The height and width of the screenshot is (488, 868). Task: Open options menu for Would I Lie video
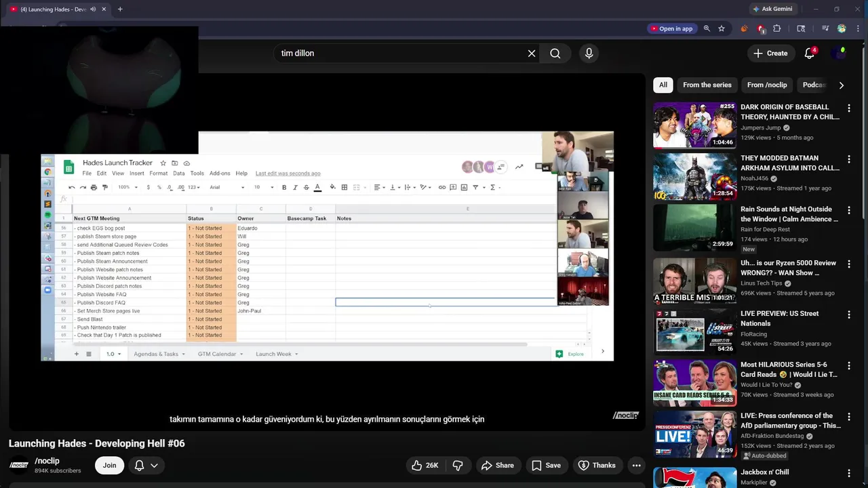click(x=848, y=366)
